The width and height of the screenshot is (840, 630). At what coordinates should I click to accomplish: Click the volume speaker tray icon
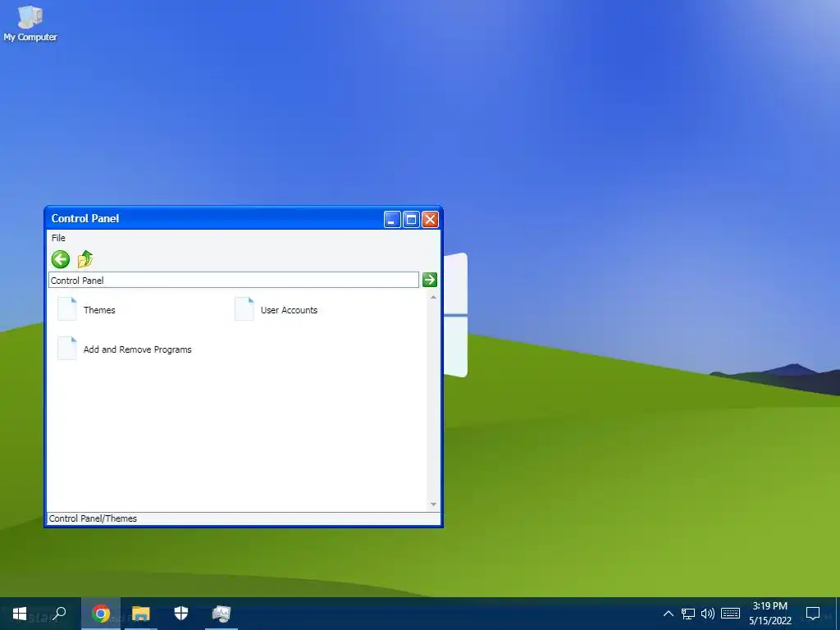pos(708,614)
